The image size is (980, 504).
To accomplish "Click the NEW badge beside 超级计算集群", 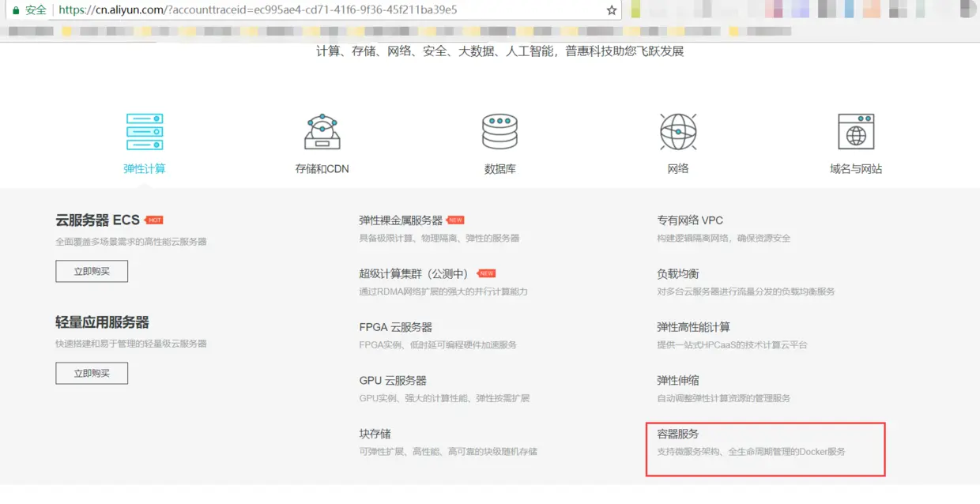I will (487, 274).
